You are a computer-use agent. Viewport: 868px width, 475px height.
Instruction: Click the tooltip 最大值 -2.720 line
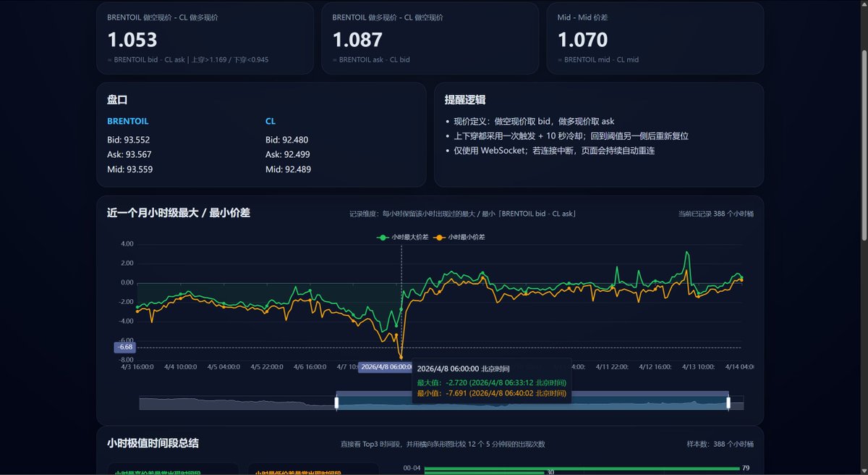(x=491, y=382)
